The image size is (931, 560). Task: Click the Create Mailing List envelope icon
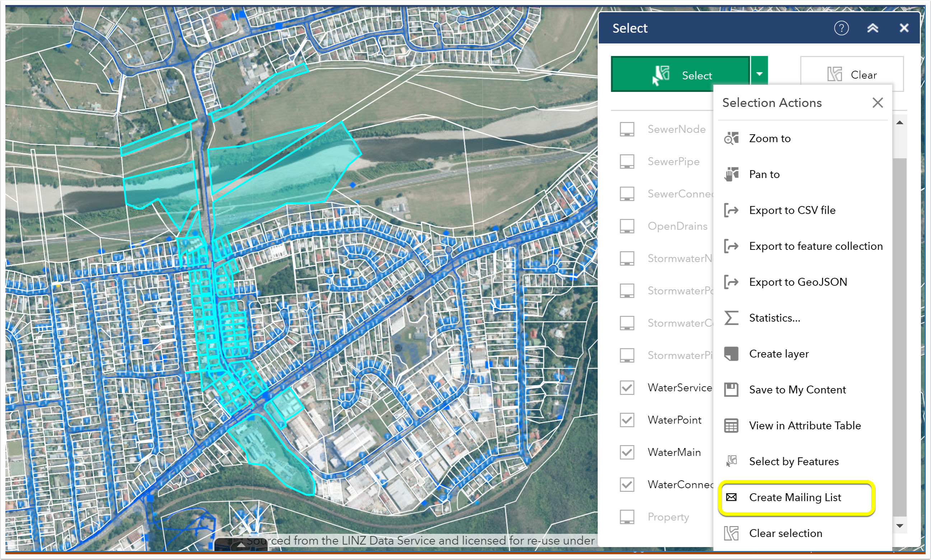[x=731, y=497]
